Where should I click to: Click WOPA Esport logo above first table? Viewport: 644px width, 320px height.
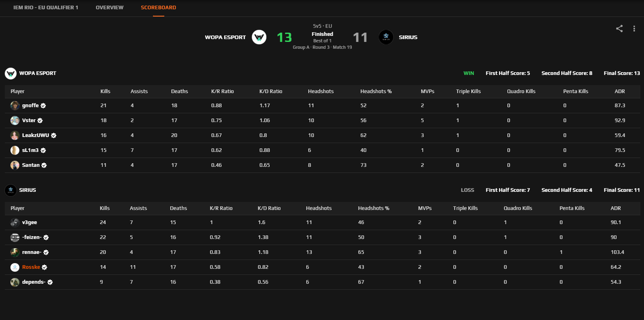click(10, 73)
